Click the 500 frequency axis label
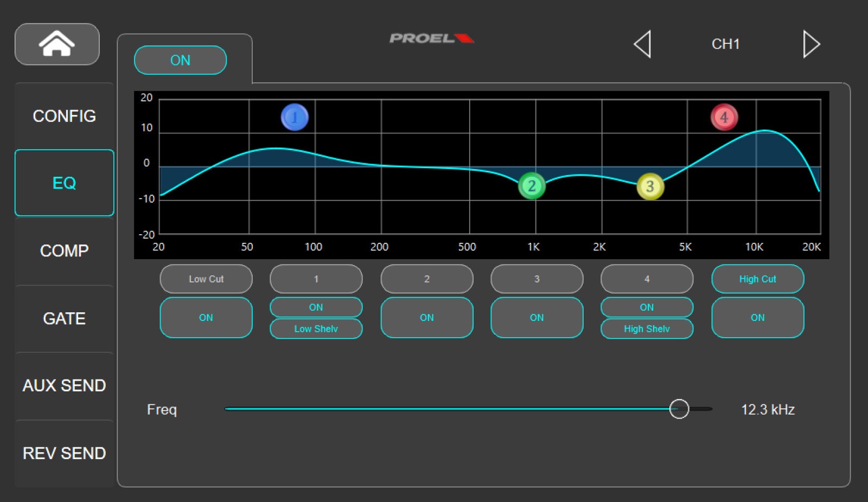The width and height of the screenshot is (868, 502). [467, 247]
